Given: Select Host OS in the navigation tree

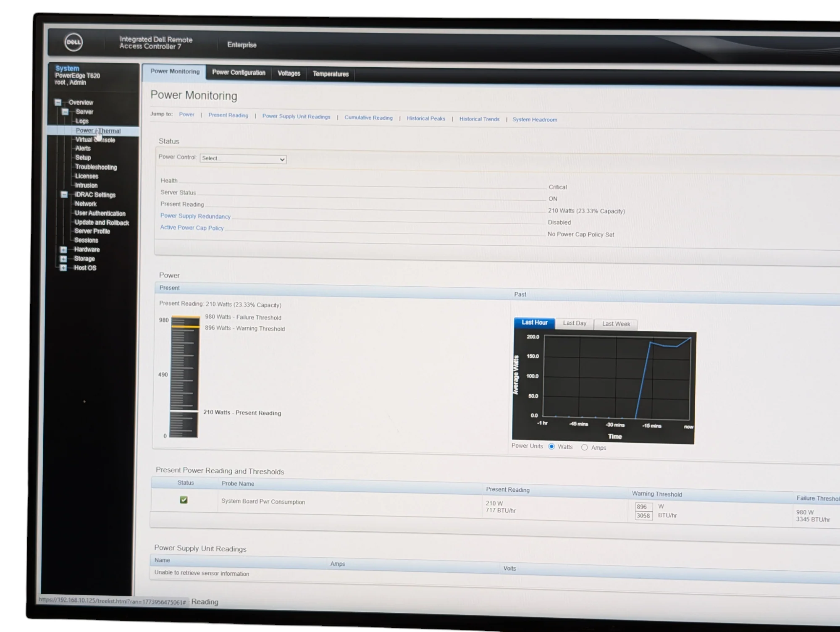Looking at the screenshot, I should pyautogui.click(x=85, y=268).
